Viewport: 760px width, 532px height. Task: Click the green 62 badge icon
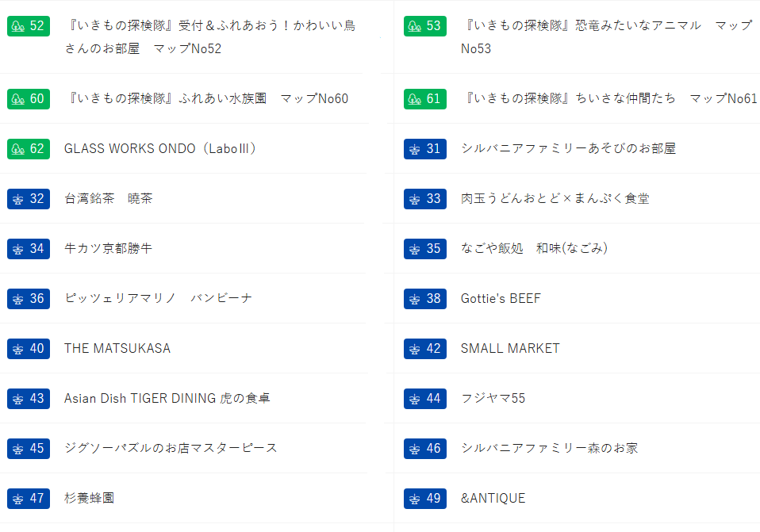pos(29,149)
